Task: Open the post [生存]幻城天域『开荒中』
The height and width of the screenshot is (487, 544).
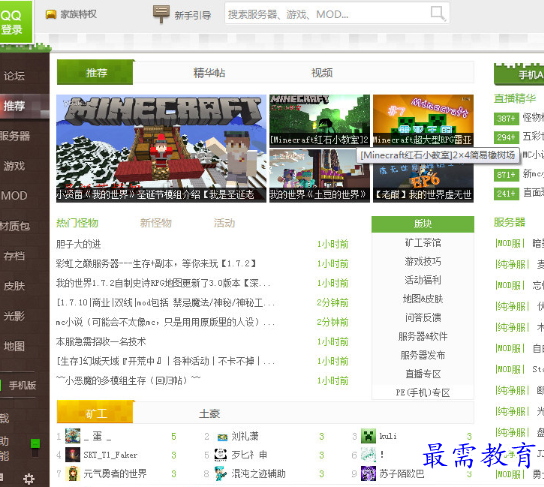Action: pos(165,361)
